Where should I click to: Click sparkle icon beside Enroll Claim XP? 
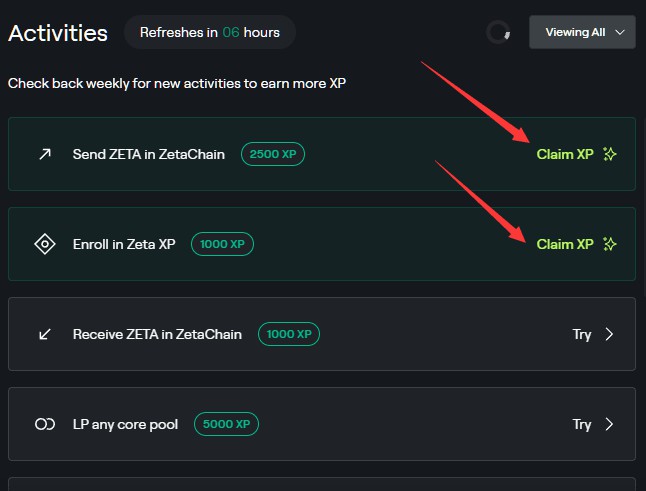(609, 244)
